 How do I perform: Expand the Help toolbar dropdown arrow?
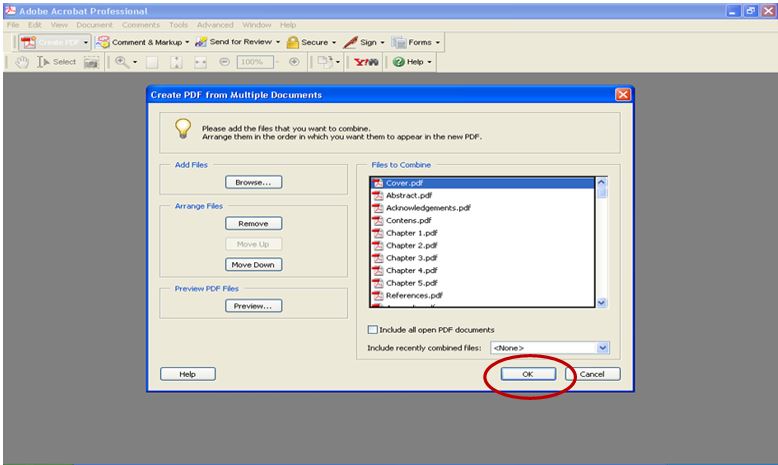click(429, 63)
